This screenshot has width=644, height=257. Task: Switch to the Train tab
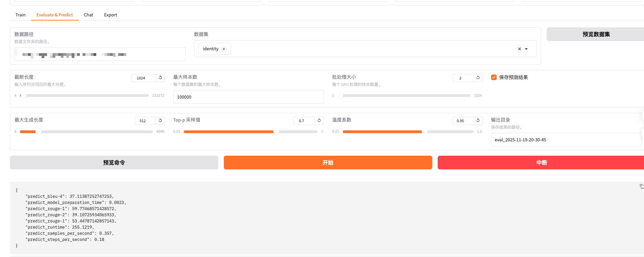click(21, 15)
